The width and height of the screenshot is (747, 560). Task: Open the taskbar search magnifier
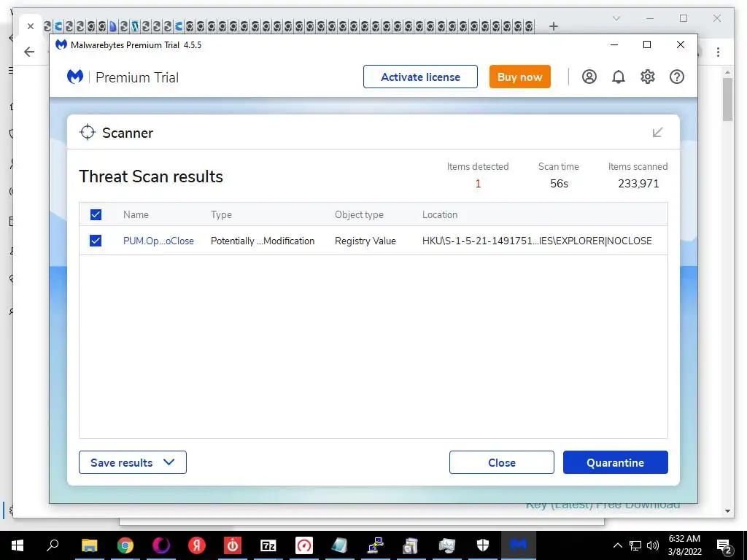point(53,545)
